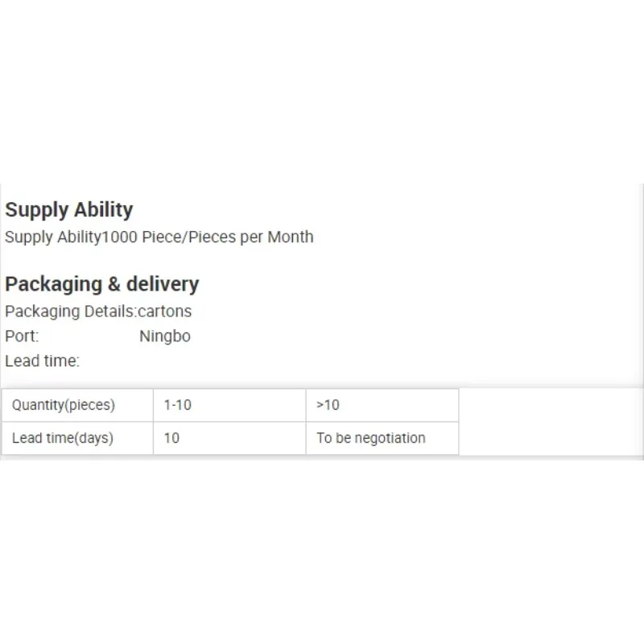Click the empty area right of table
The height and width of the screenshot is (644, 644).
click(x=551, y=422)
